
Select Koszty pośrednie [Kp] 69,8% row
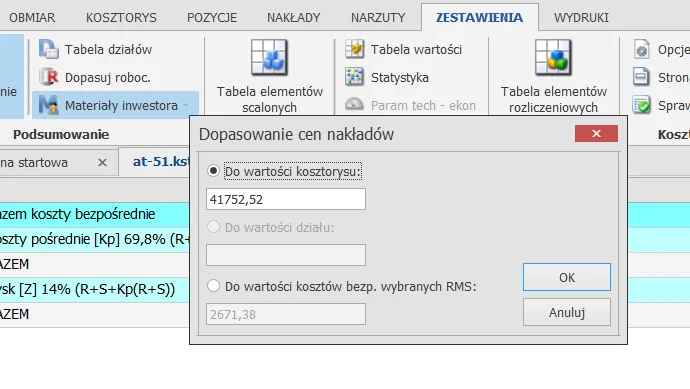pyautogui.click(x=95, y=239)
